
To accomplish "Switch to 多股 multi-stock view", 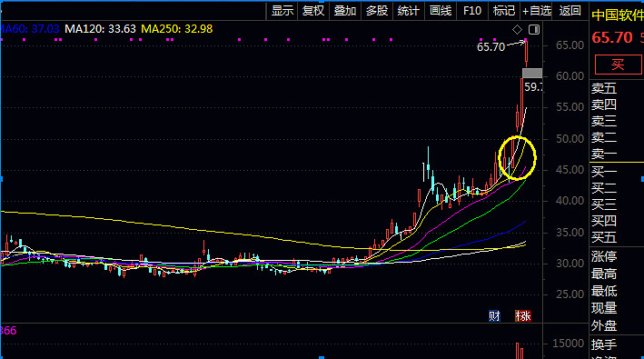I will pyautogui.click(x=377, y=11).
